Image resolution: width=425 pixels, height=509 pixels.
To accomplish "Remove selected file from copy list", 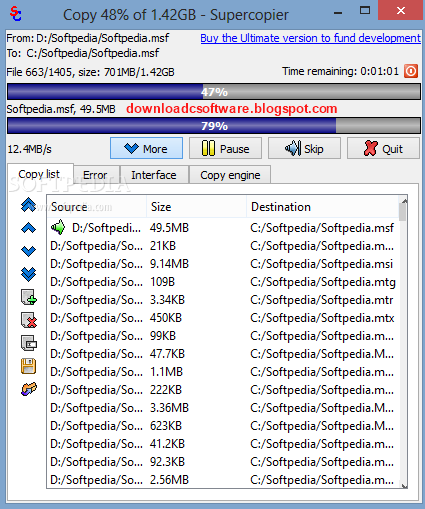I will coord(29,320).
